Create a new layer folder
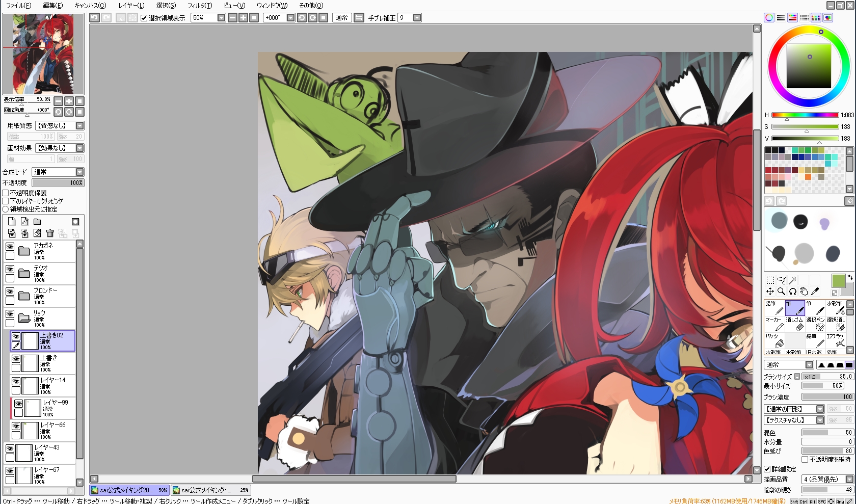Screen dimensions: 856x504 click(37, 221)
